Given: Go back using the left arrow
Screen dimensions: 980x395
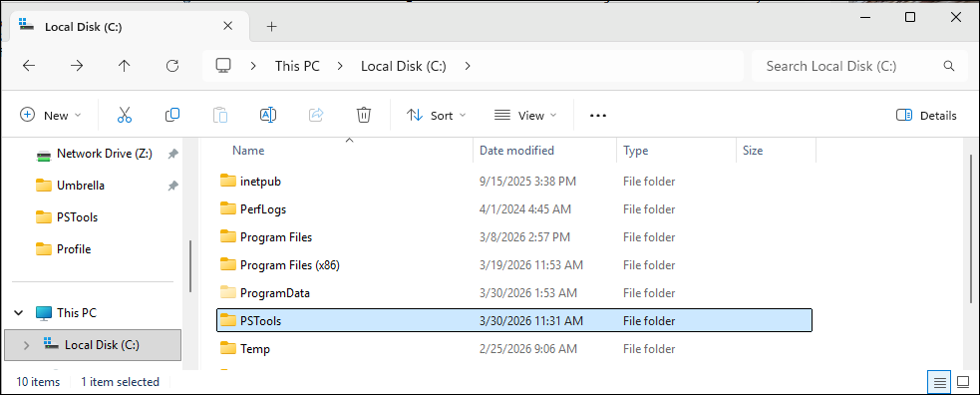Looking at the screenshot, I should coord(29,66).
